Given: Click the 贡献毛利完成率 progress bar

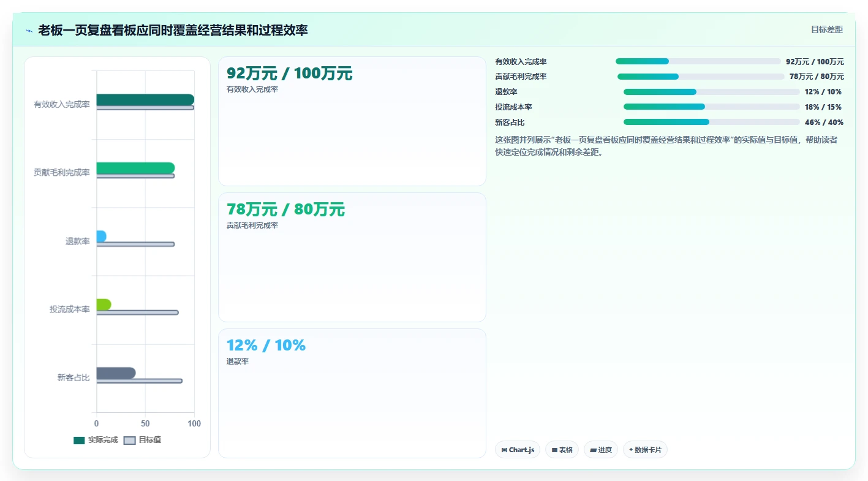Looking at the screenshot, I should click(701, 77).
